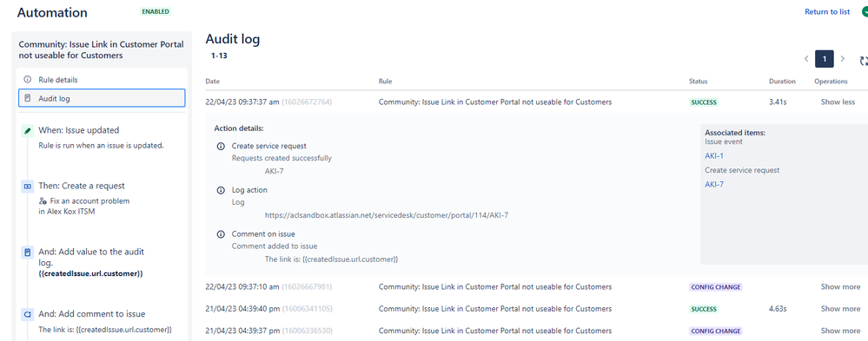Go to the next audit log page
The width and height of the screenshot is (868, 341).
pos(843,59)
